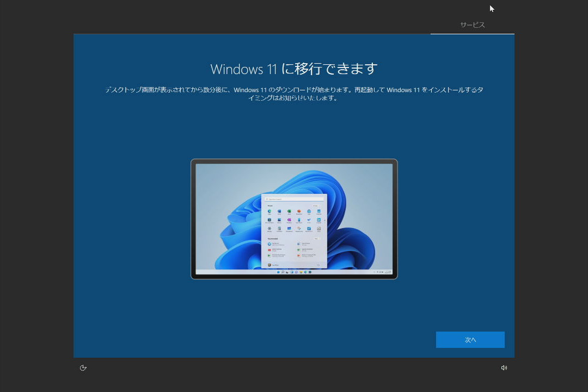Click the Windows 11 device preview image

click(x=294, y=219)
